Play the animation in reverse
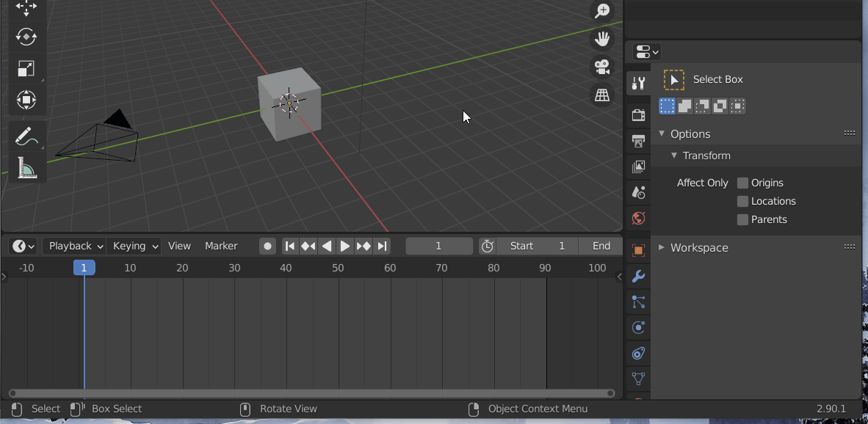 pos(327,246)
